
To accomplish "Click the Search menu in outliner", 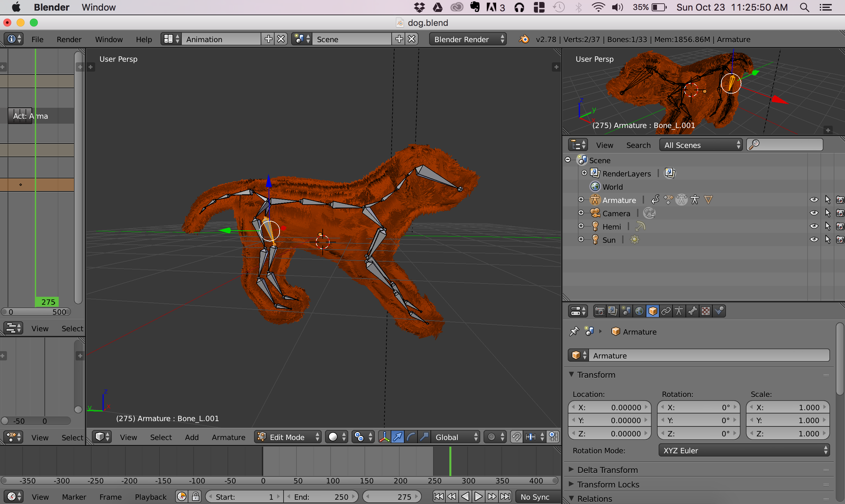I will coord(638,145).
